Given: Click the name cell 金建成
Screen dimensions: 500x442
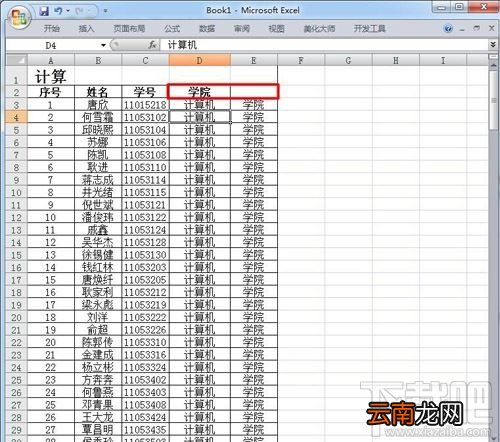Looking at the screenshot, I should (98, 355).
